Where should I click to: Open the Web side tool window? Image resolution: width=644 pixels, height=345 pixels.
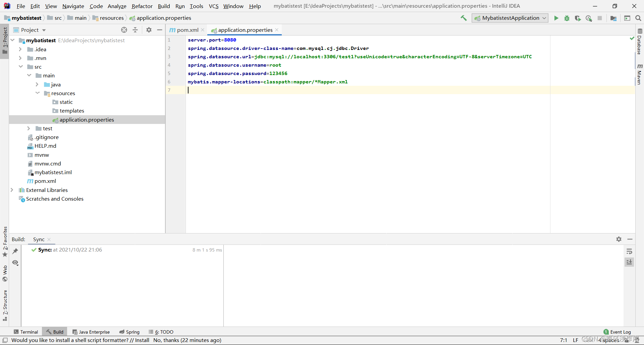pos(5,274)
